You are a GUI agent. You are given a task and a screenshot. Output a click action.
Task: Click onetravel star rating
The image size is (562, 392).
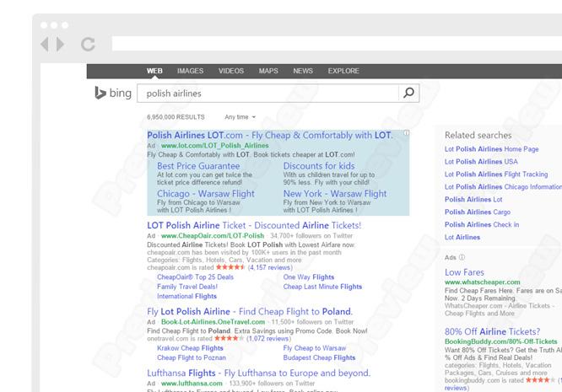click(229, 338)
